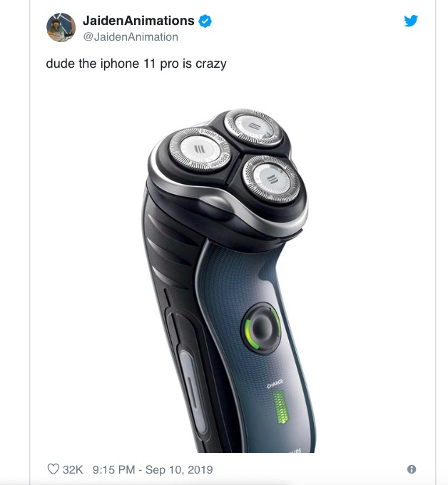This screenshot has width=448, height=485.
Task: Click the partial Philips logo at shaver bottom
Action: tap(295, 450)
